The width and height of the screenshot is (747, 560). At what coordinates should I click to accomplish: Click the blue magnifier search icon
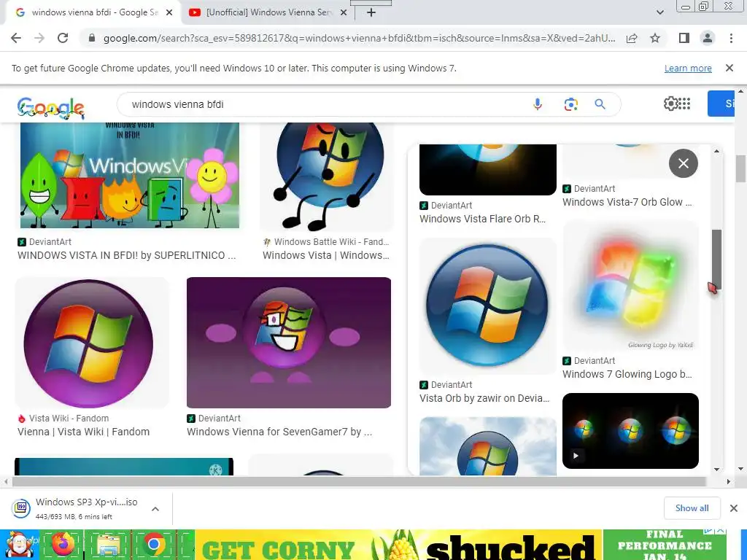pyautogui.click(x=600, y=104)
